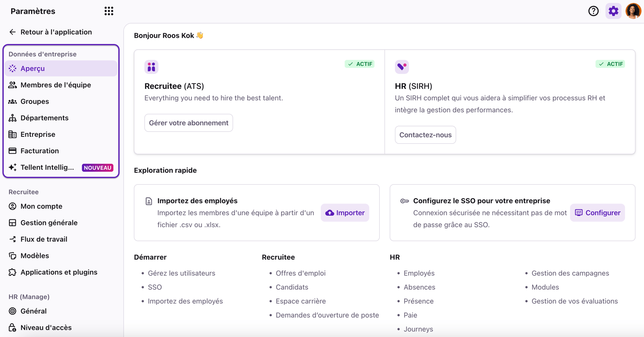Screen dimensions: 644x337
Task: Open Importez des employés link under Démarrer
Action: pos(185,301)
